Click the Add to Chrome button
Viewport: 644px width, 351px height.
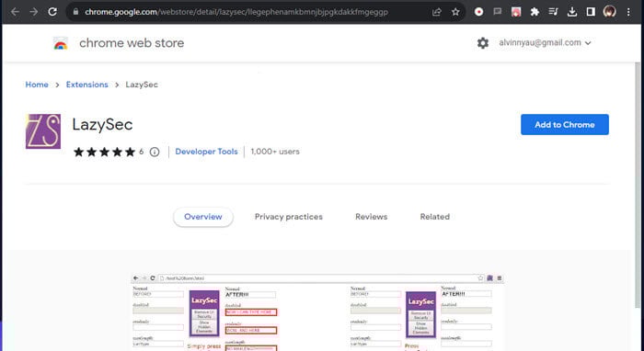click(x=565, y=125)
